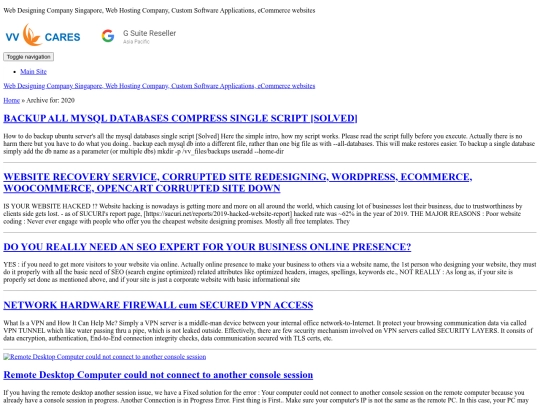Go to Home breadcrumb link

pos(11,100)
